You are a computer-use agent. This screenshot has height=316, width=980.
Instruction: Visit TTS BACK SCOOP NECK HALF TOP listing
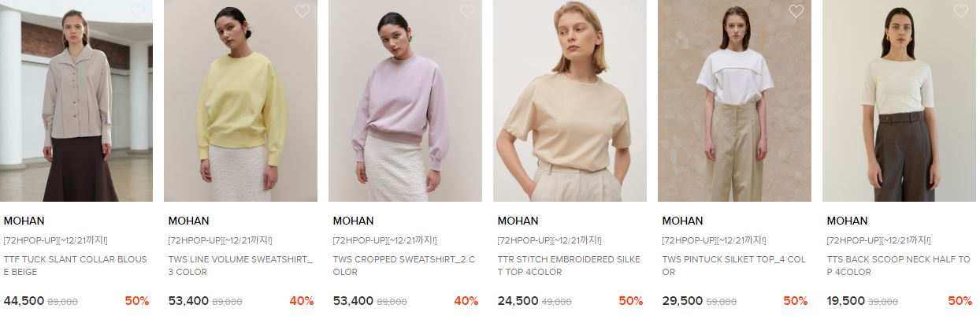[899, 266]
